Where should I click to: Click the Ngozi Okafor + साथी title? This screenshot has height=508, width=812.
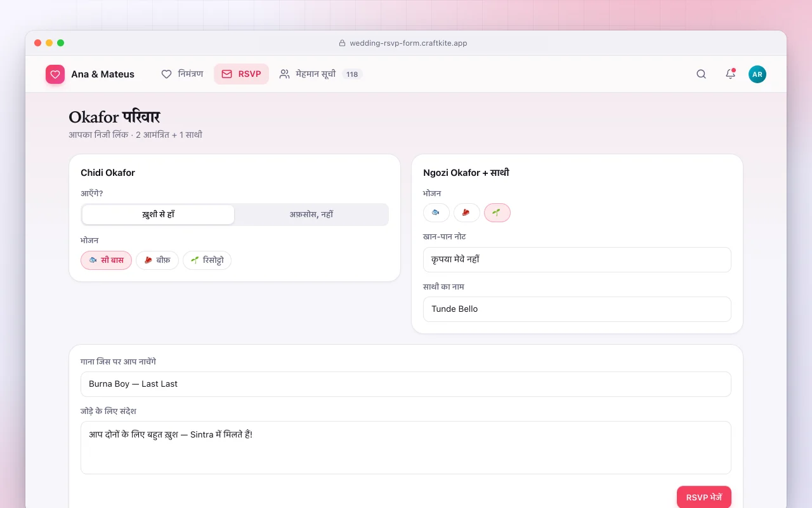[x=466, y=173]
